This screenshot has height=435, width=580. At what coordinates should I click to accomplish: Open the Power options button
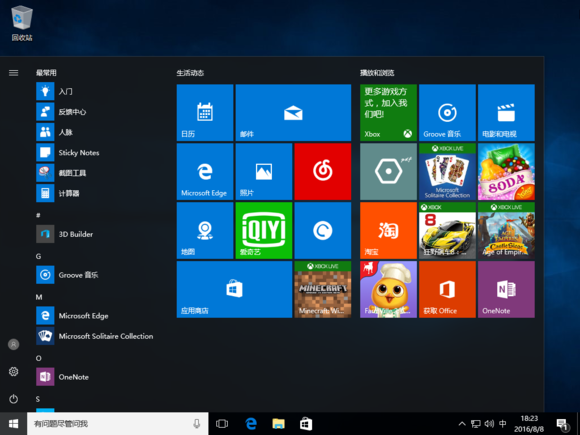tap(14, 399)
